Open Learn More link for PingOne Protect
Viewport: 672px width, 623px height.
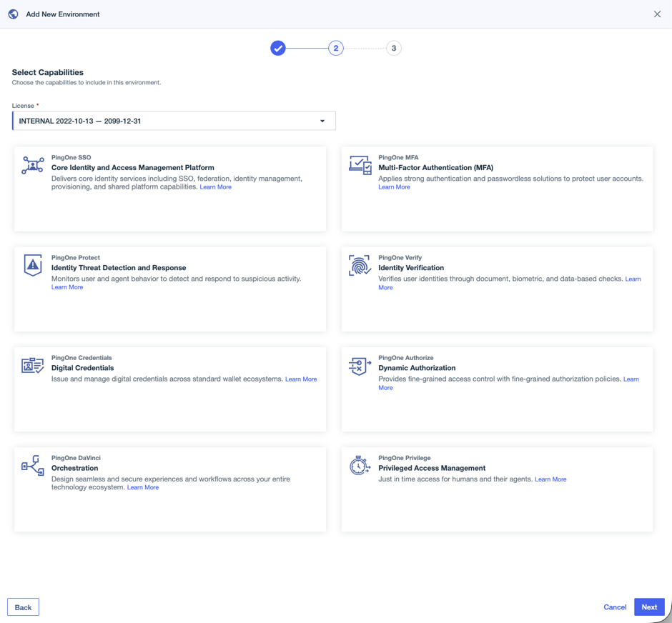(x=67, y=287)
